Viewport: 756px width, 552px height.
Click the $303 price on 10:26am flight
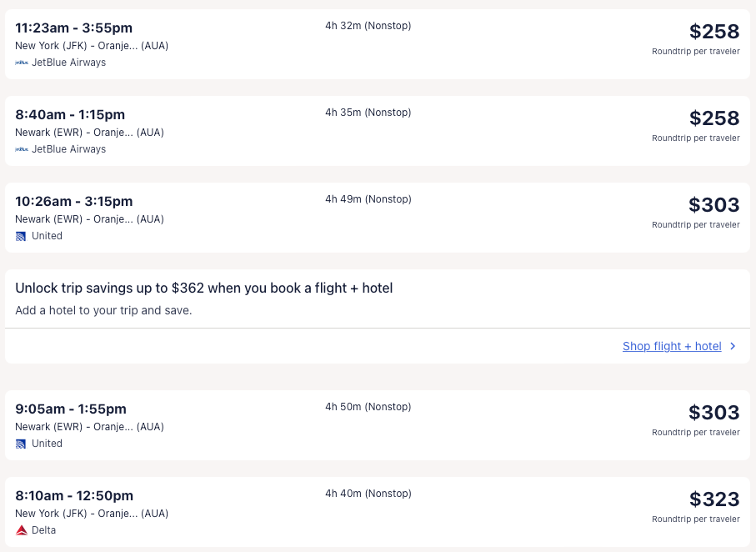coord(714,205)
